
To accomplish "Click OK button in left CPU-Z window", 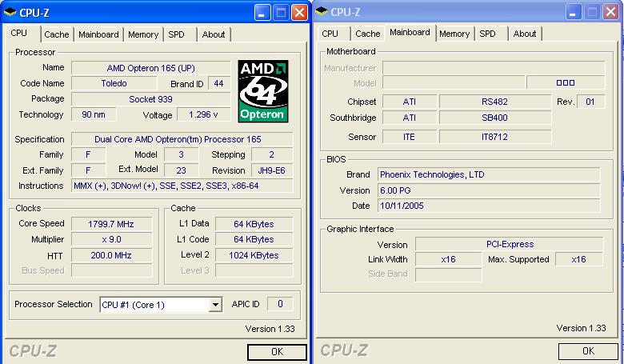I will coord(277,352).
